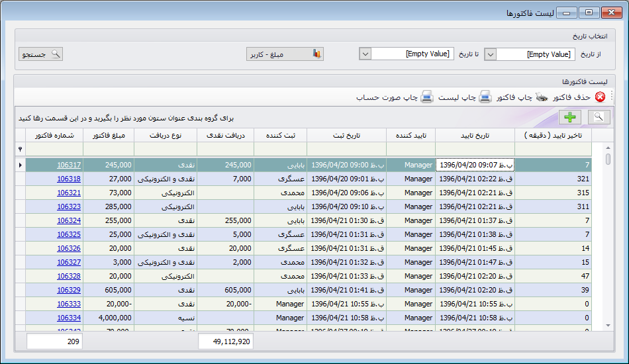The height and width of the screenshot is (364, 629).
Task: Open invoice link 106326
Action: [x=69, y=249]
